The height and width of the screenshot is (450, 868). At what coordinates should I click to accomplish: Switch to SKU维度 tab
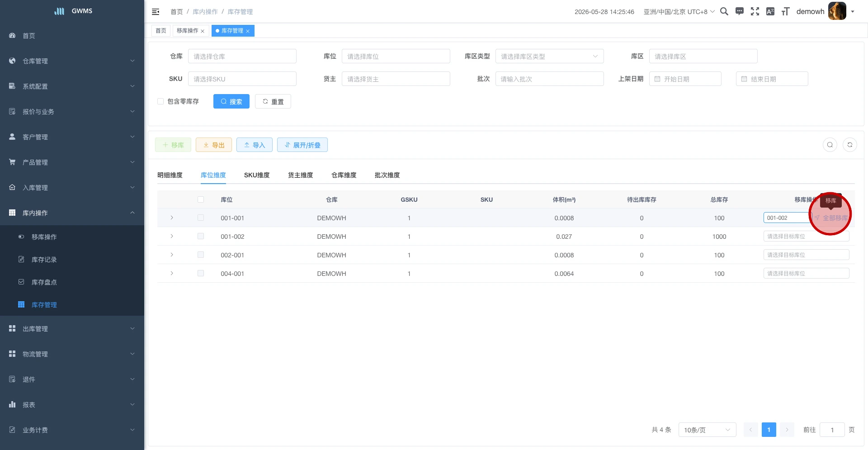257,175
